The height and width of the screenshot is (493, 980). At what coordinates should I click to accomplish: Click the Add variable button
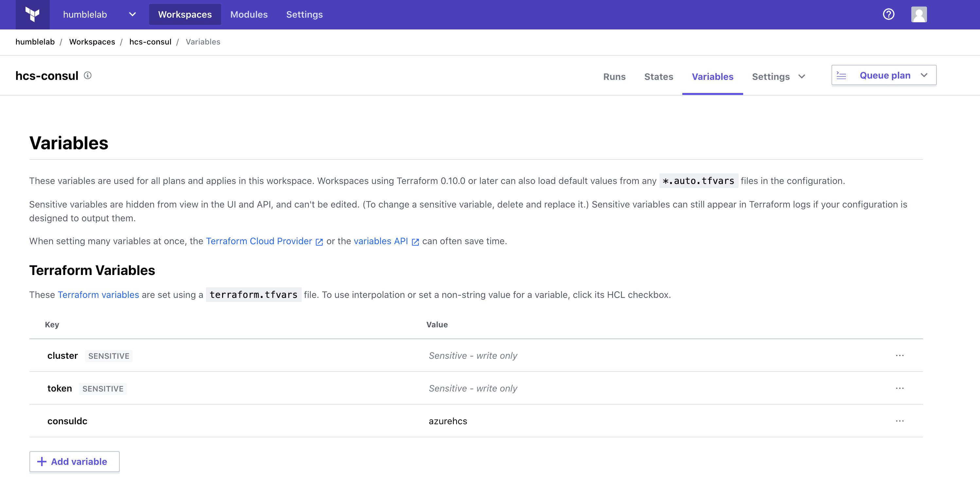tap(75, 461)
